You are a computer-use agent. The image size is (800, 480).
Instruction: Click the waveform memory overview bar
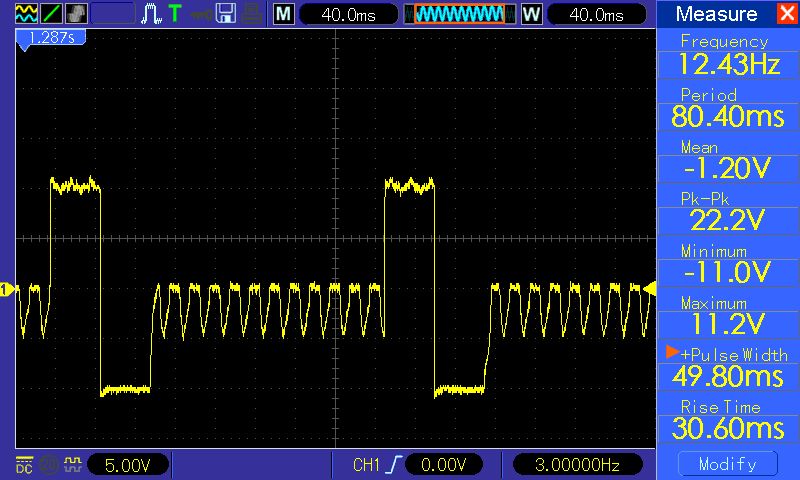pyautogui.click(x=458, y=14)
